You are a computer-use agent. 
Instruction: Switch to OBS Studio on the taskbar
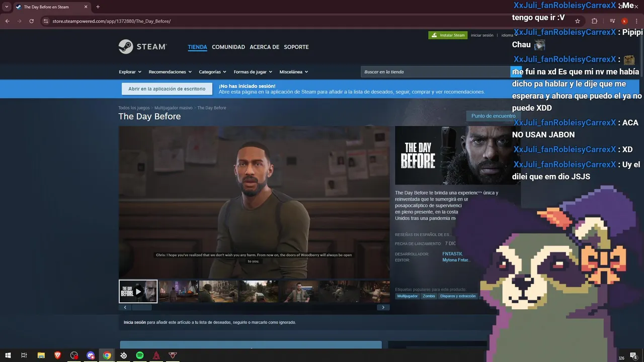tap(74, 355)
